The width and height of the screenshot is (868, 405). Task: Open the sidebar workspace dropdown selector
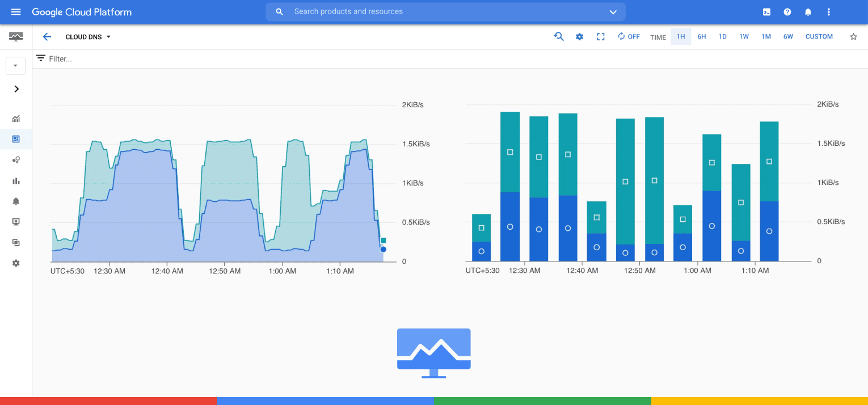[x=15, y=66]
